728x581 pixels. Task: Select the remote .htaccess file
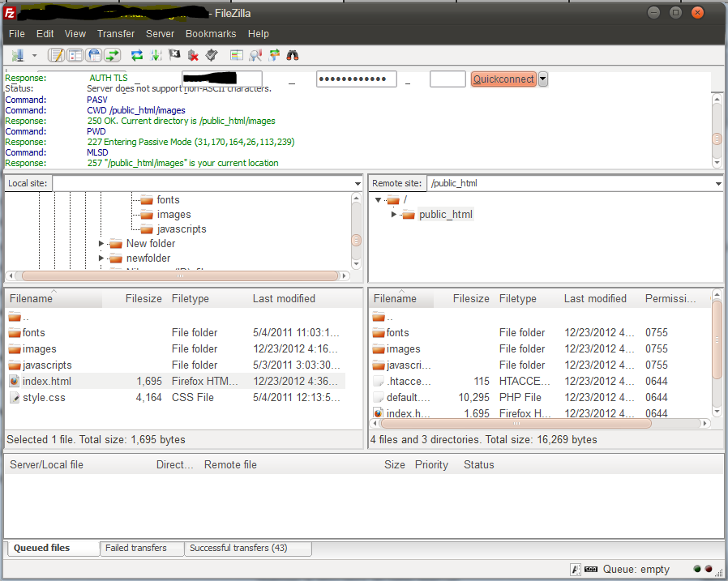click(x=540, y=382)
